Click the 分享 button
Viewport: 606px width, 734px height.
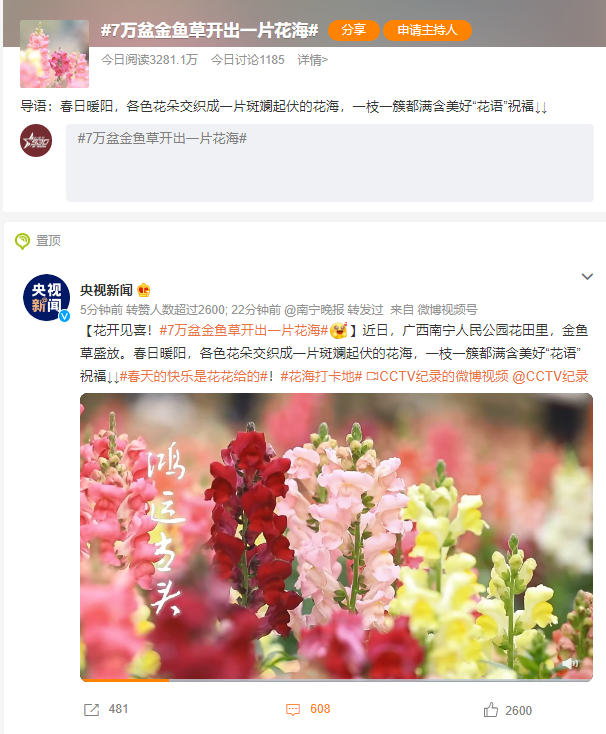354,30
